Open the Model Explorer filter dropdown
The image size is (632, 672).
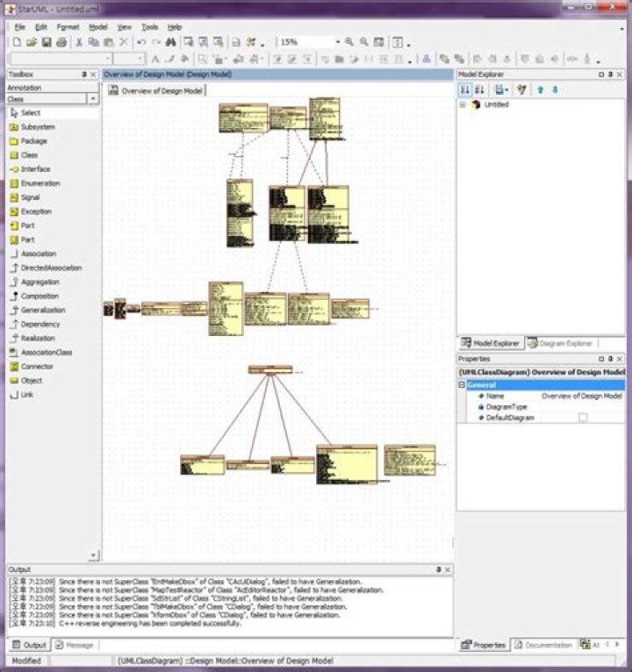tap(501, 89)
